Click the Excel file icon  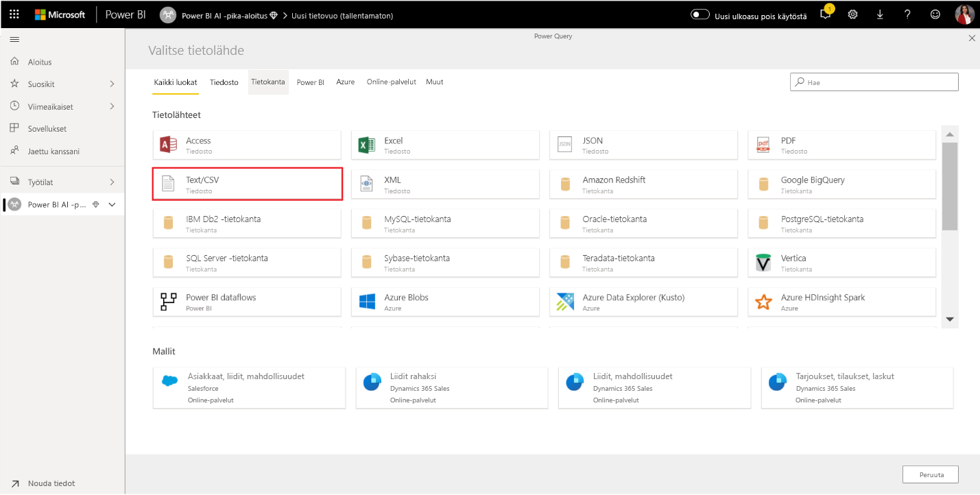point(367,145)
